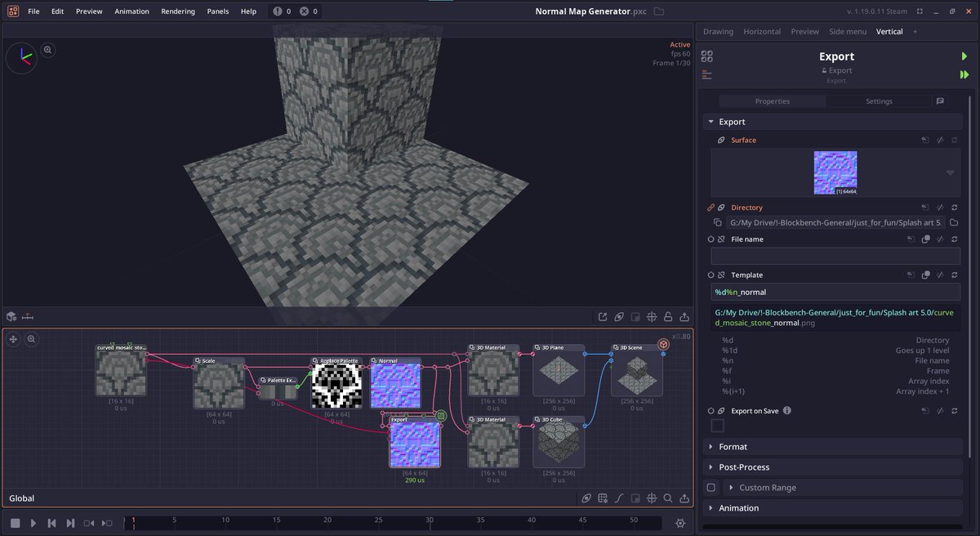Screen dimensions: 980x536
Task: Open the Edit menu
Action: coord(57,11)
